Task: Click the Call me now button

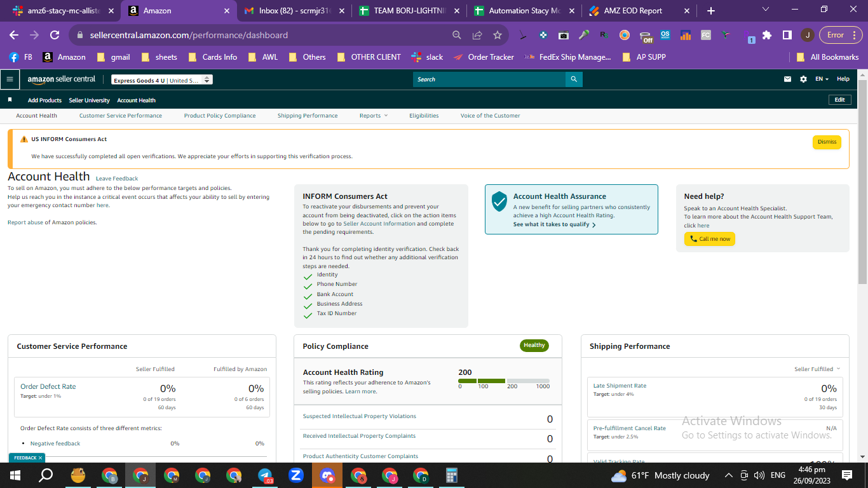Action: tap(710, 239)
